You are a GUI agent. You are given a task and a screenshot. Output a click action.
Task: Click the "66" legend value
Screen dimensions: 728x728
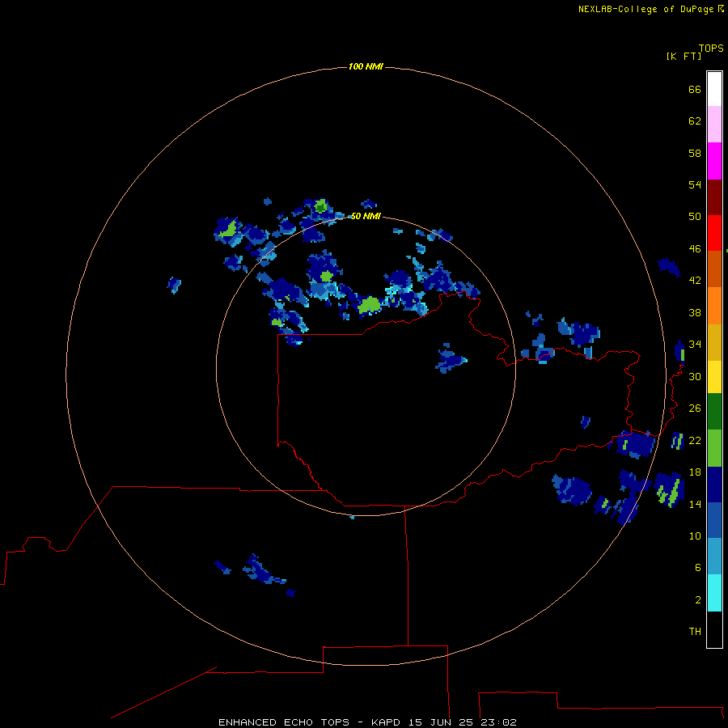(x=695, y=90)
